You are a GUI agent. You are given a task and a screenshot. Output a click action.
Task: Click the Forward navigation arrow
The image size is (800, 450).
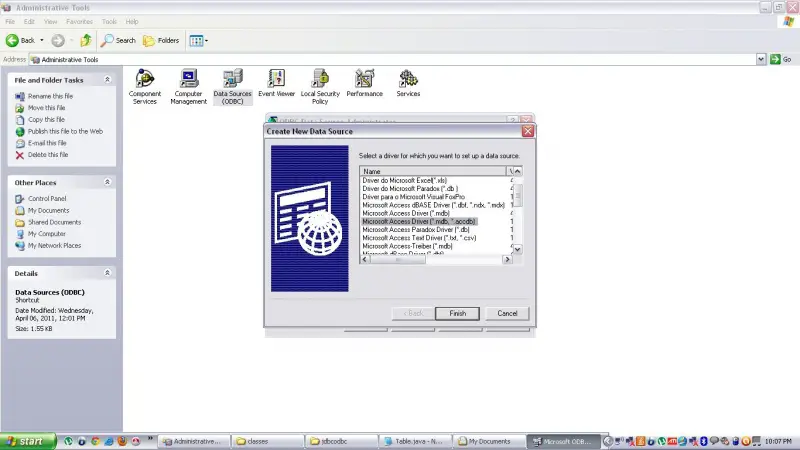58,40
